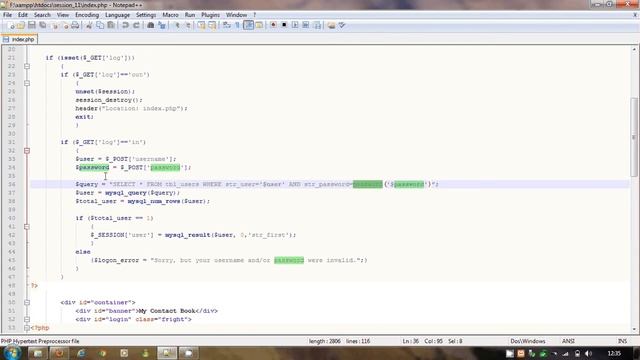
Task: Click the volume icon in system tray
Action: coord(588,353)
